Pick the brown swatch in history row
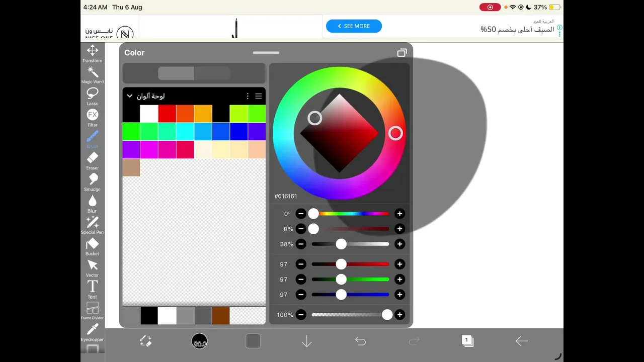 click(x=221, y=316)
